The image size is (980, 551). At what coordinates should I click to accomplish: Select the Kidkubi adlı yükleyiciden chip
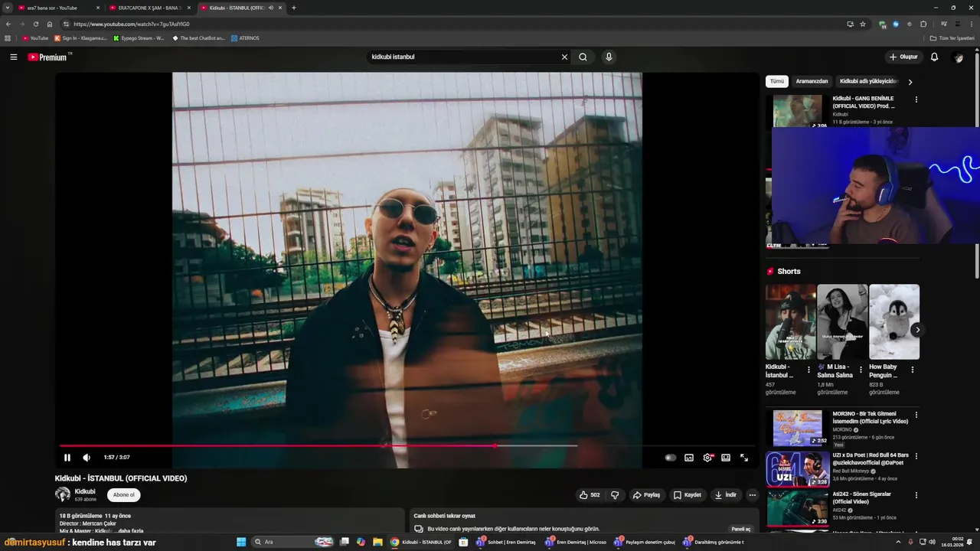click(867, 81)
